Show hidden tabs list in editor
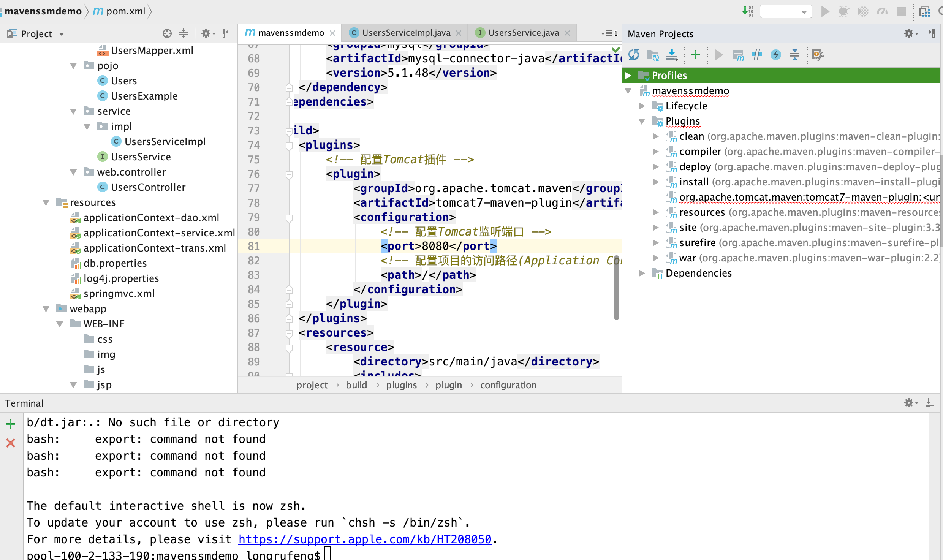The width and height of the screenshot is (943, 560). (609, 33)
